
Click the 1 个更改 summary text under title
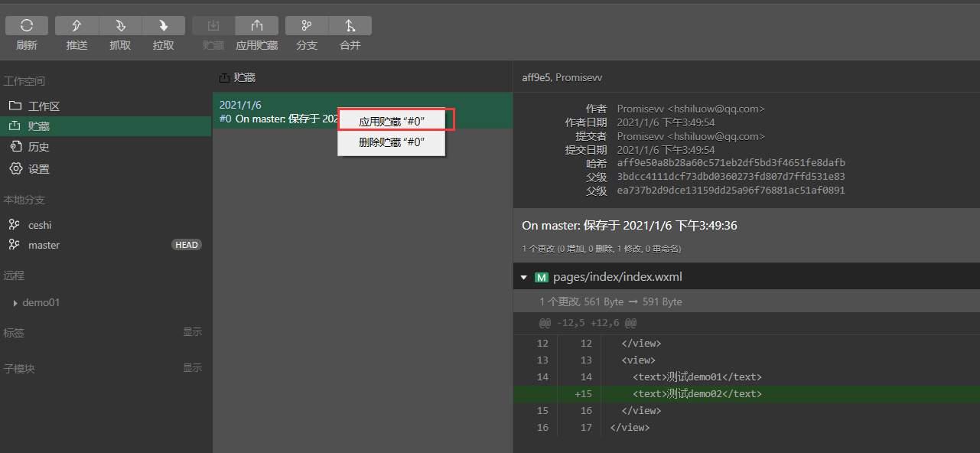tap(601, 249)
